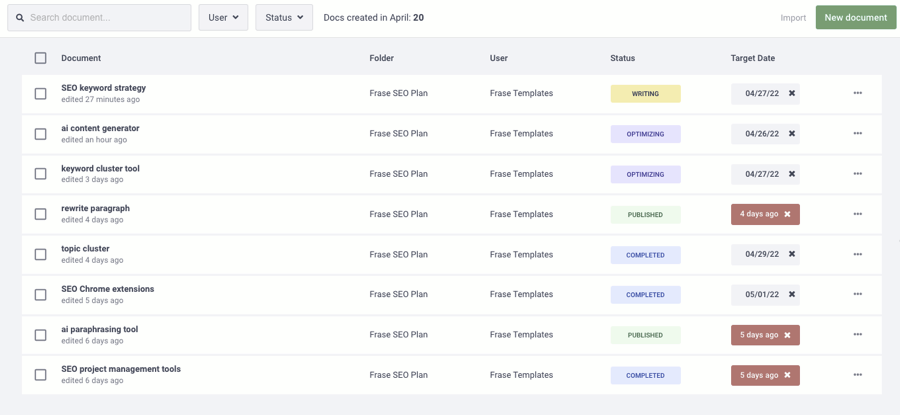
Task: Clear target date for SEO keyword strategy
Action: click(792, 94)
